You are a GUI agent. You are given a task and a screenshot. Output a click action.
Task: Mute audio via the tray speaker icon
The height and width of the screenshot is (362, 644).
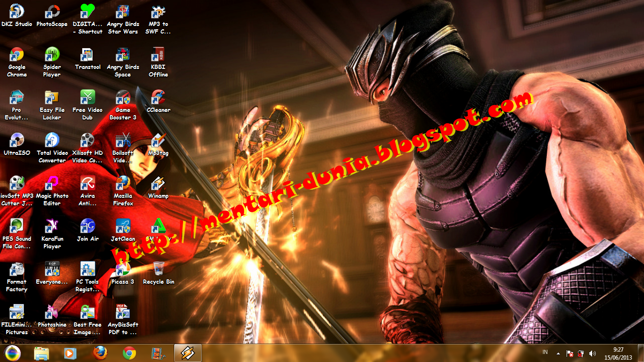point(593,353)
